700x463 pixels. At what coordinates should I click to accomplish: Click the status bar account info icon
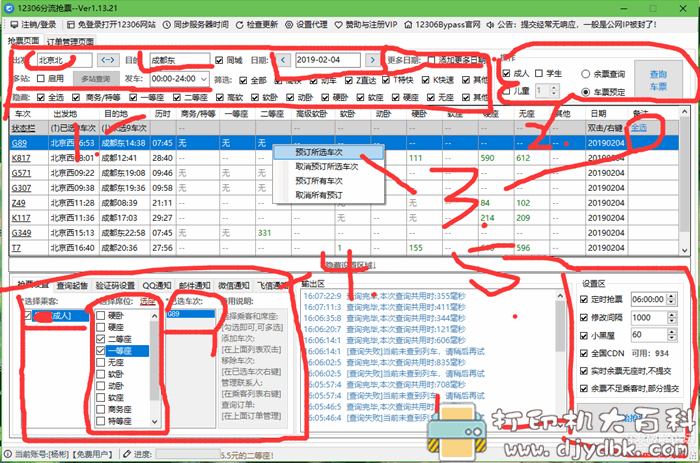click(x=8, y=454)
